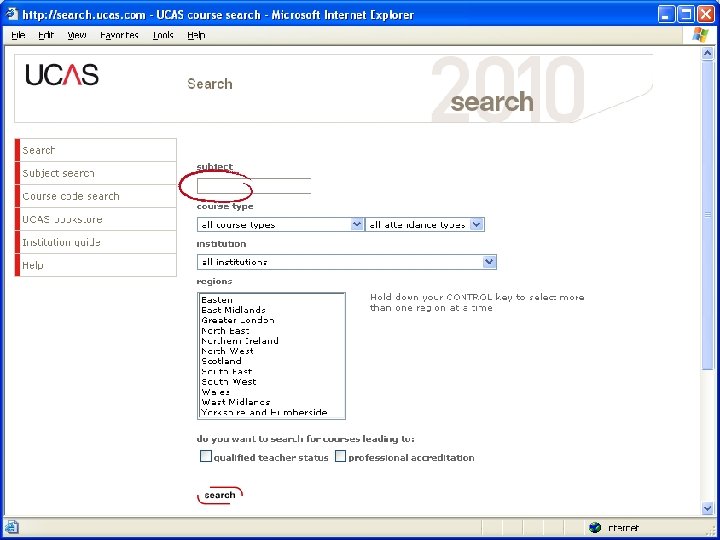Click the Windows flag logo
This screenshot has width=720, height=540.
pos(701,35)
